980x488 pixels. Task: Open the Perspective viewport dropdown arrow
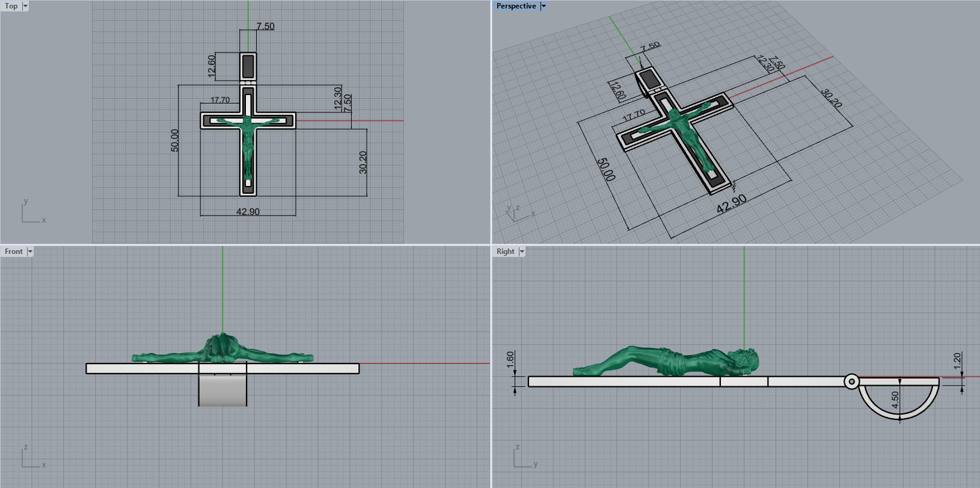tap(544, 6)
